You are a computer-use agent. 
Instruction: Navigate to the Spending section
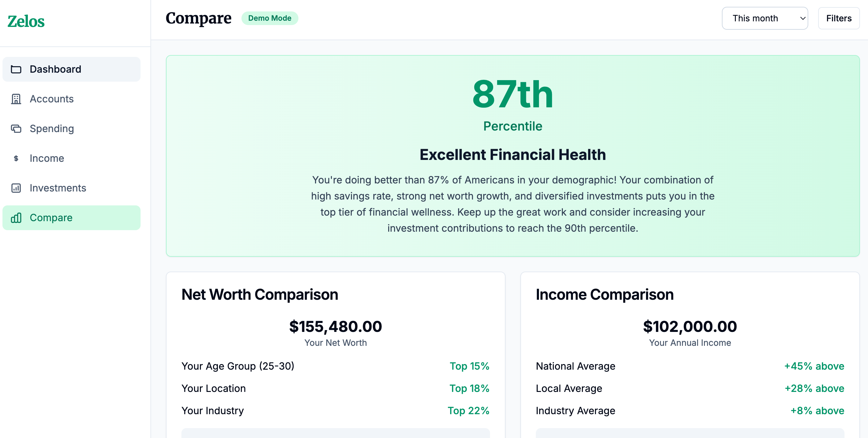coord(52,129)
